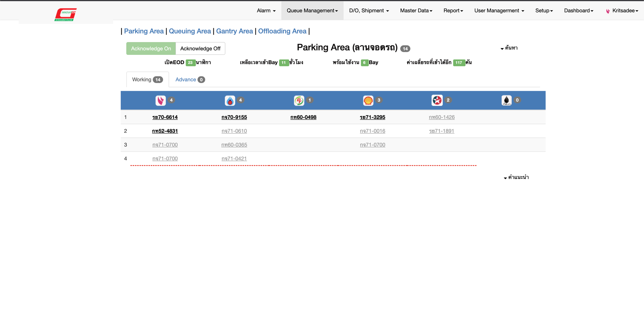This screenshot has height=330, width=644.
Task: Click the Shell logo in table header
Action: tap(368, 101)
